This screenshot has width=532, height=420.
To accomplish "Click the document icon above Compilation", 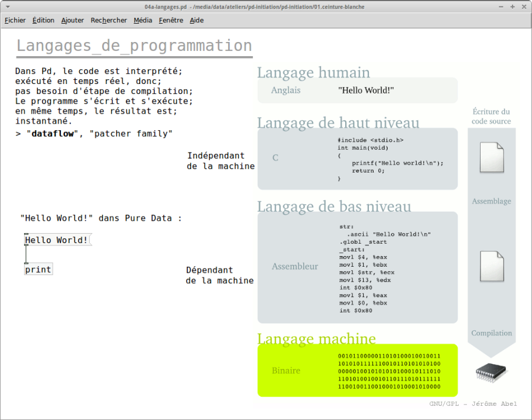I will (x=491, y=266).
